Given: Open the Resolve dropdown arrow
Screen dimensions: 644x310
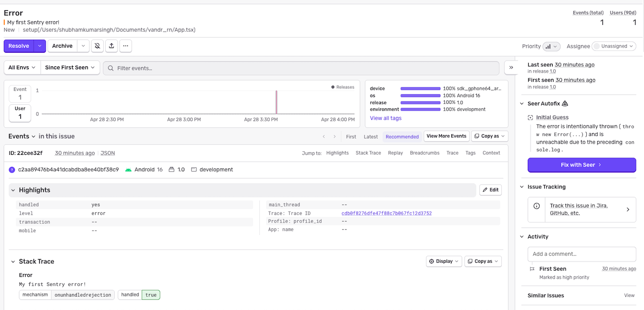Looking at the screenshot, I should pos(40,46).
